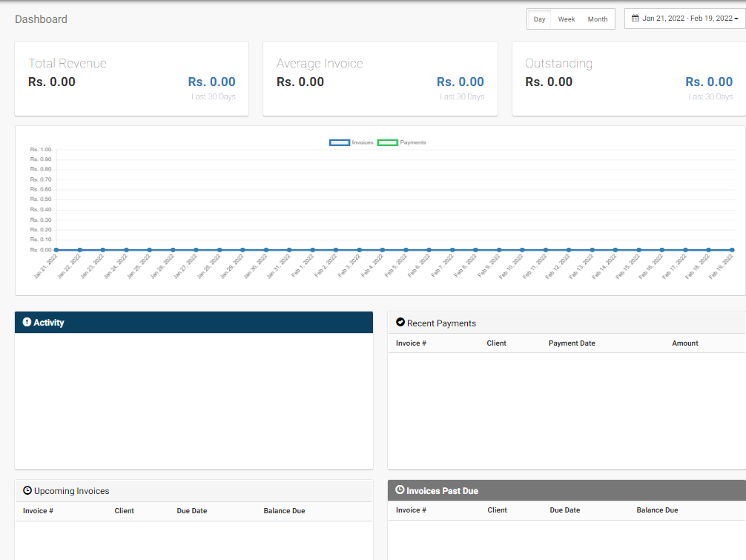This screenshot has width=746, height=560.
Task: Click Amount column header
Action: click(x=685, y=343)
